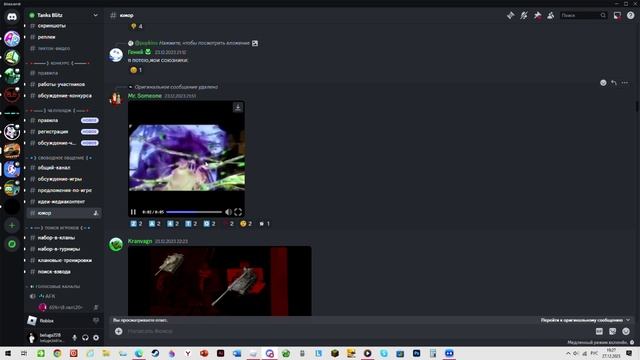Open Windows Start menu
The image size is (640, 360).
coord(8,353)
